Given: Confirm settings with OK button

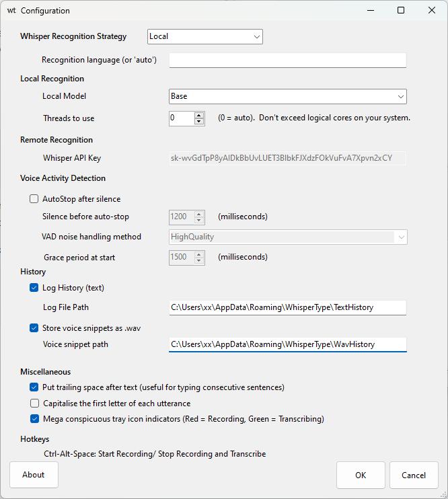Looking at the screenshot, I should [361, 475].
